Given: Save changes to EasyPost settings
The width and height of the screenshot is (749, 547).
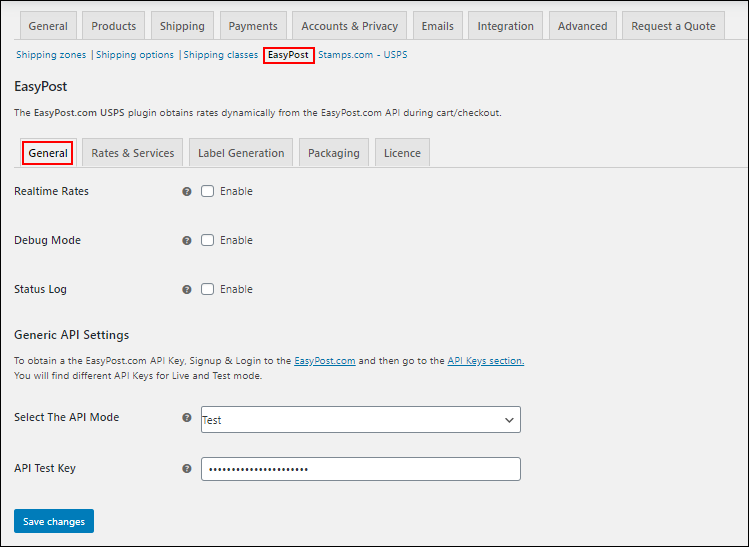Looking at the screenshot, I should pos(54,521).
